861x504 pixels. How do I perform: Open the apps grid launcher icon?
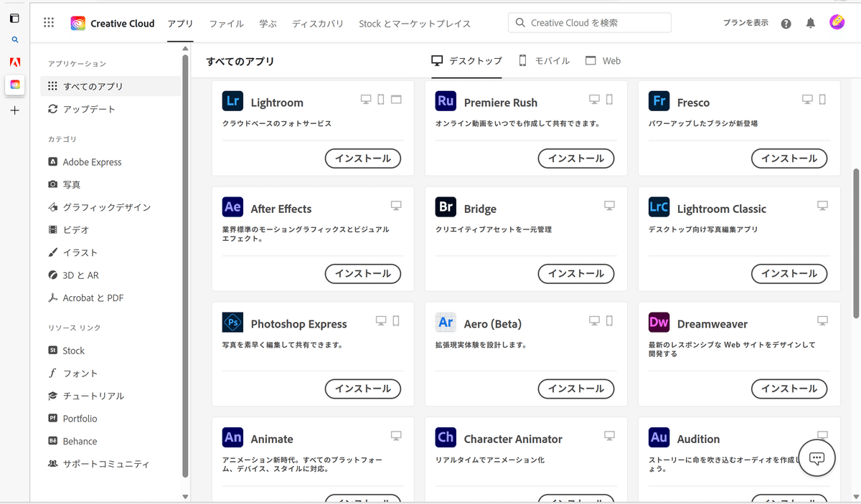click(x=49, y=23)
